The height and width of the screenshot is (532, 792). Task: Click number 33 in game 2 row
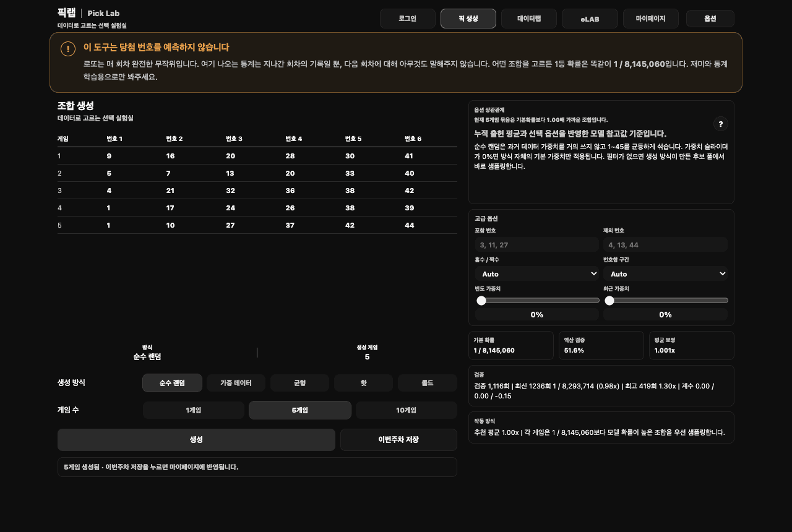(350, 173)
